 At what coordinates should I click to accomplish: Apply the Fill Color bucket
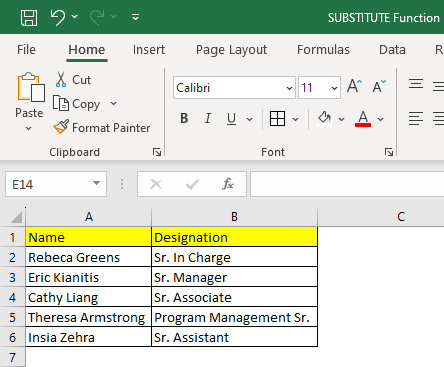point(324,119)
